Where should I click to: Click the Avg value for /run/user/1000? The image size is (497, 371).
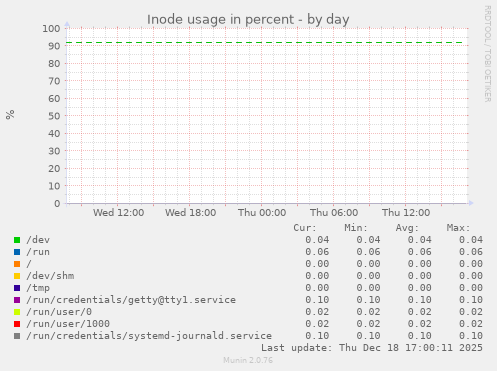coord(419,324)
